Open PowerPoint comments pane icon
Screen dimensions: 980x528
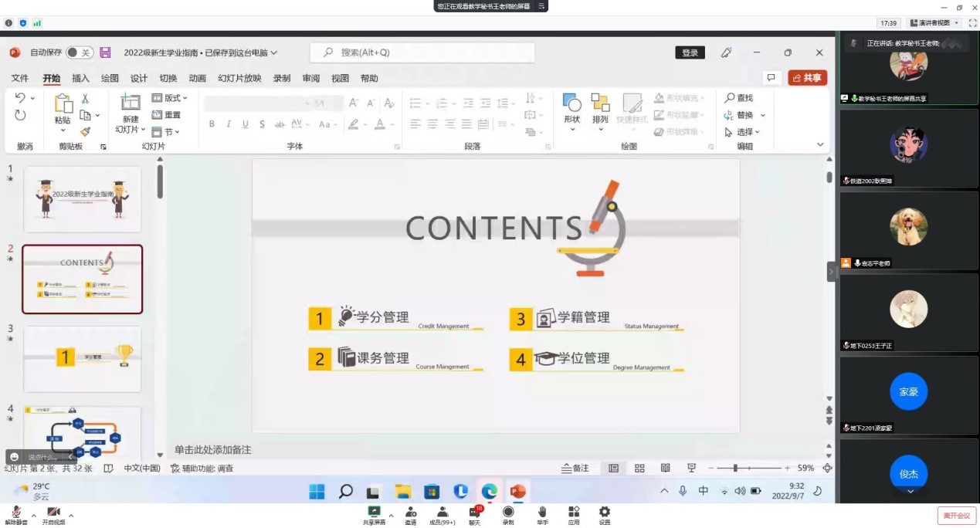(x=771, y=78)
